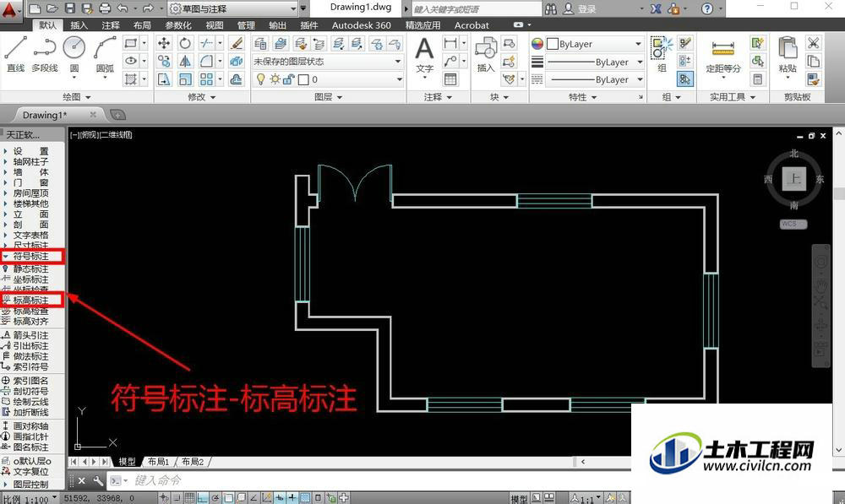This screenshot has height=504, width=845.
Task: Click the Cut scissors icon
Action: click(813, 43)
